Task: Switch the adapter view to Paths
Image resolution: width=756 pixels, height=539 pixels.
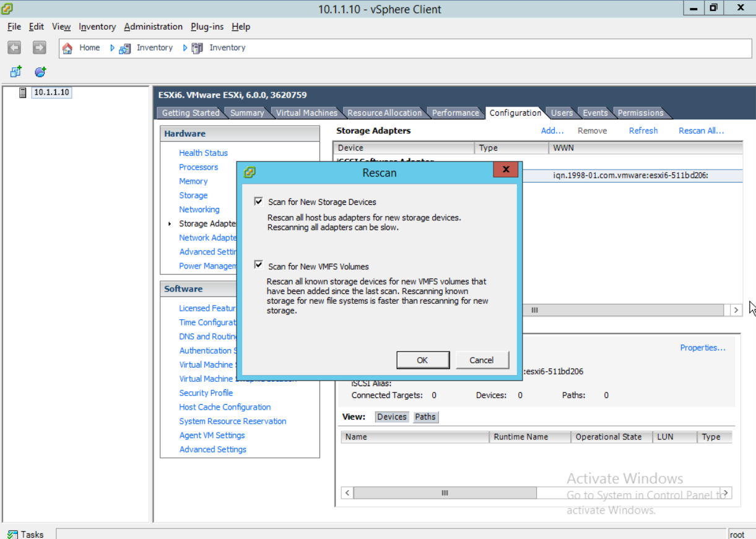Action: click(425, 417)
